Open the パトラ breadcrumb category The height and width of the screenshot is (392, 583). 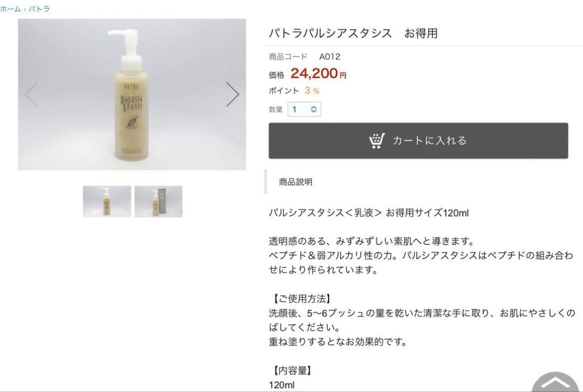click(x=39, y=9)
